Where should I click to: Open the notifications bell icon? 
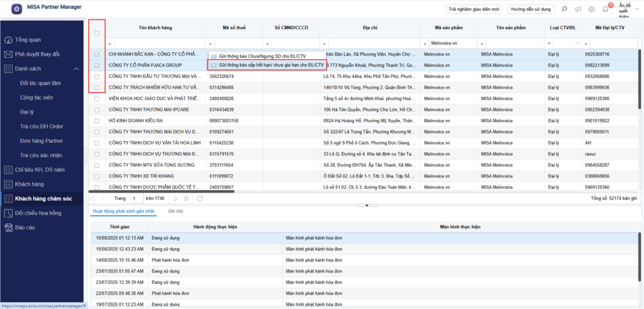[605, 9]
